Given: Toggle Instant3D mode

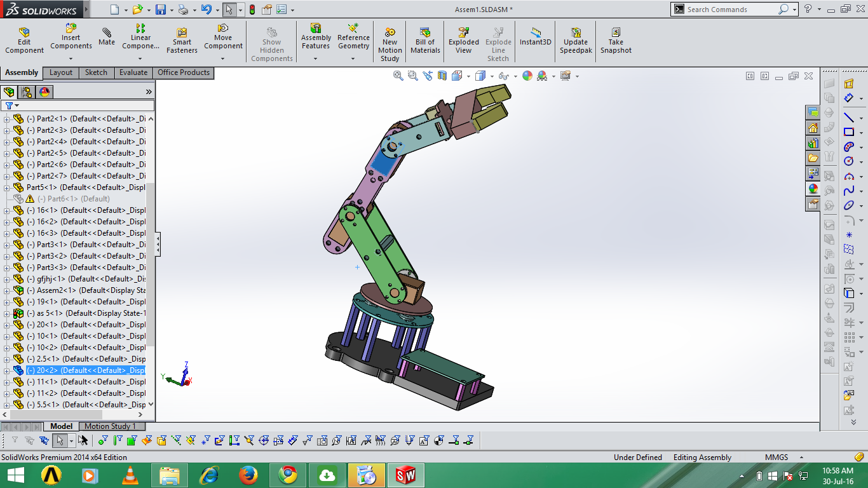Looking at the screenshot, I should coord(536,37).
